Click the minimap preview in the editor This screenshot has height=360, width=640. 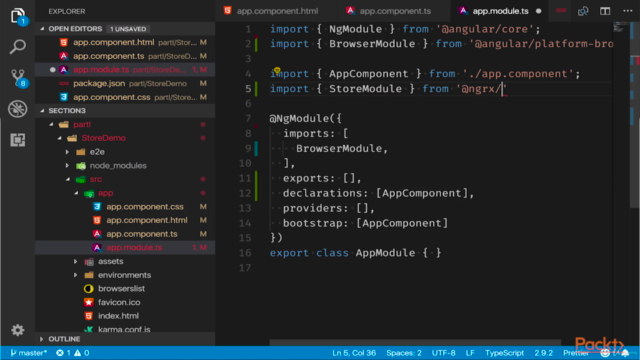point(620,27)
